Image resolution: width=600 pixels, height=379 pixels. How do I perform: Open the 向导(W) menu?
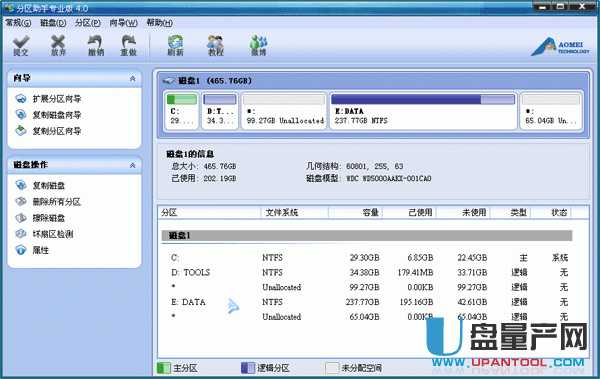pyautogui.click(x=123, y=23)
